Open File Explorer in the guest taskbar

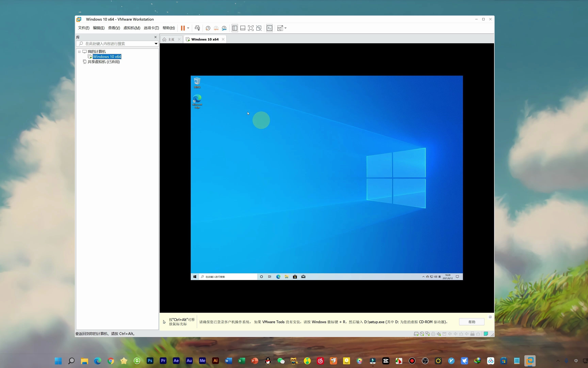287,277
